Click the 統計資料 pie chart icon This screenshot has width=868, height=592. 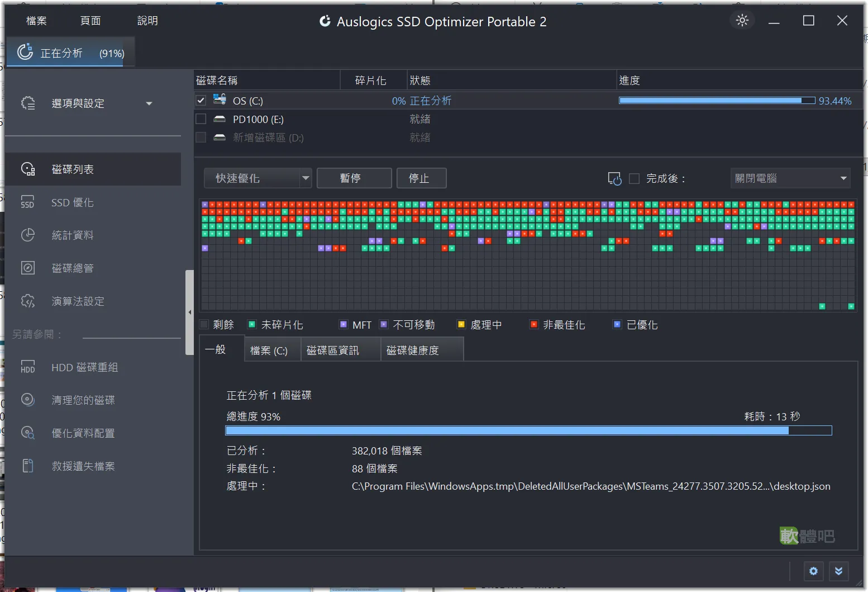(28, 235)
